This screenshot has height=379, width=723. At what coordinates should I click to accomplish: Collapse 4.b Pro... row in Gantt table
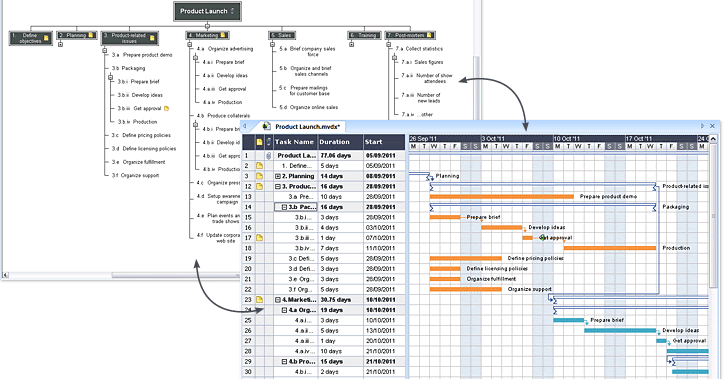tap(284, 361)
